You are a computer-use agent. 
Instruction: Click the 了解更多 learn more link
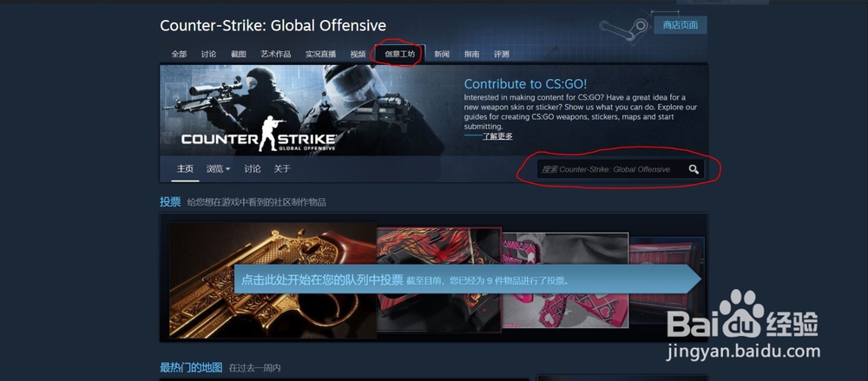click(x=497, y=136)
